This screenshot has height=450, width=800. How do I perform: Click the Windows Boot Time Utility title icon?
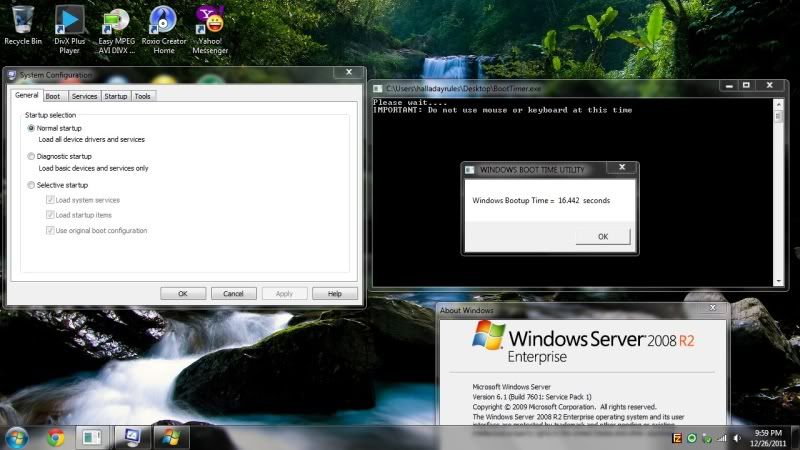coord(469,170)
